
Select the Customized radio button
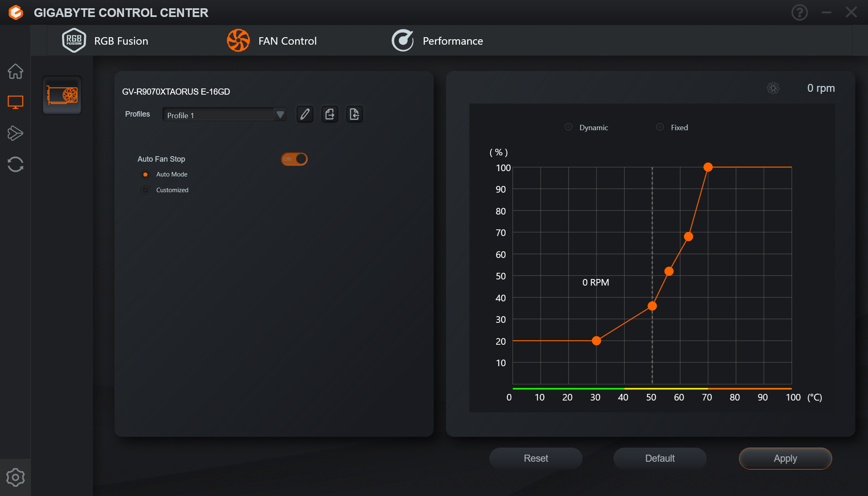(x=145, y=190)
